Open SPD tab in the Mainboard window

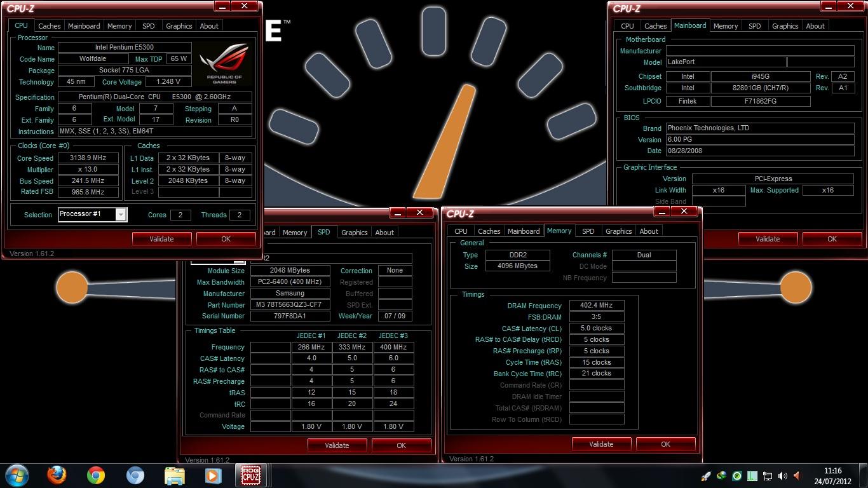[x=754, y=26]
